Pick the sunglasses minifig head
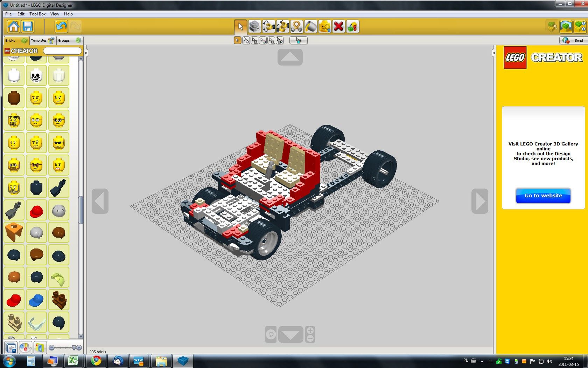The width and height of the screenshot is (588, 368). (58, 143)
